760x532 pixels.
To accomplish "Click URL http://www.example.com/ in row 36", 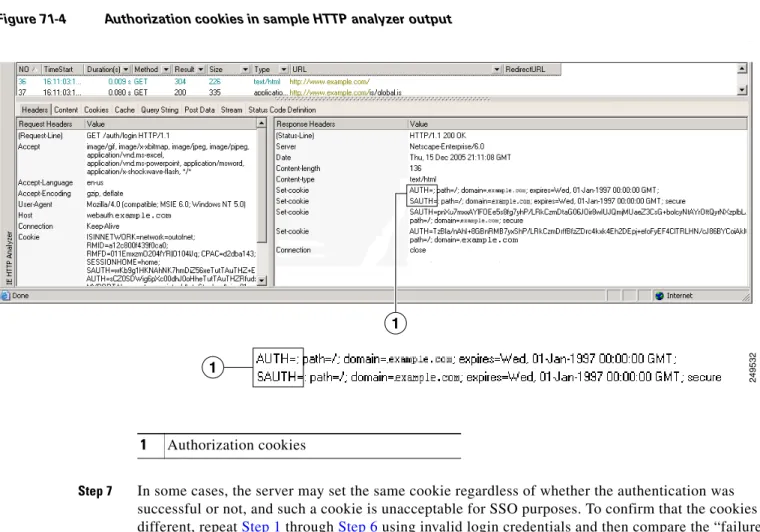I will click(x=329, y=82).
